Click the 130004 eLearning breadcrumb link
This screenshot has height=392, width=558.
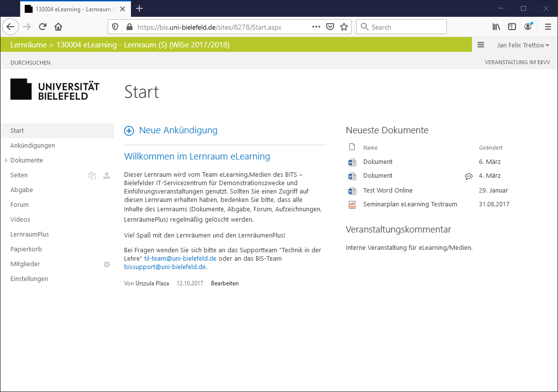point(143,45)
